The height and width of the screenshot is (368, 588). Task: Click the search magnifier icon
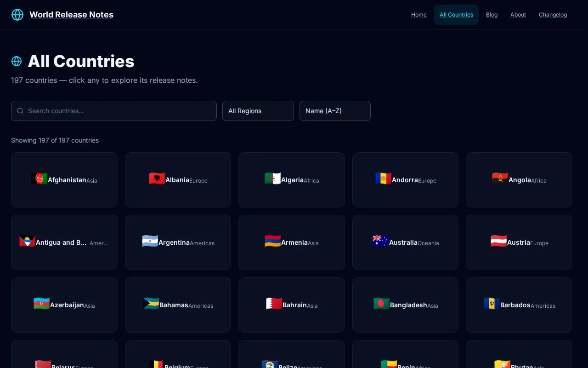20,111
